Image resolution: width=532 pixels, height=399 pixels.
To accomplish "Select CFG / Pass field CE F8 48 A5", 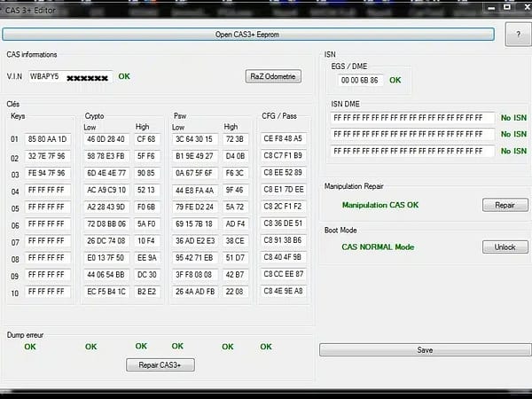I will pyautogui.click(x=284, y=138).
